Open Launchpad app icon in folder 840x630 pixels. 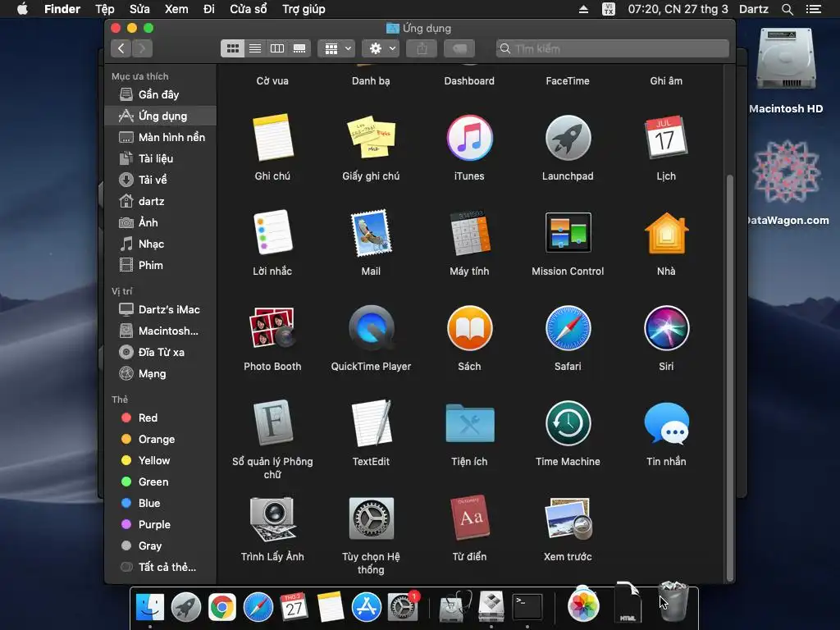568,138
